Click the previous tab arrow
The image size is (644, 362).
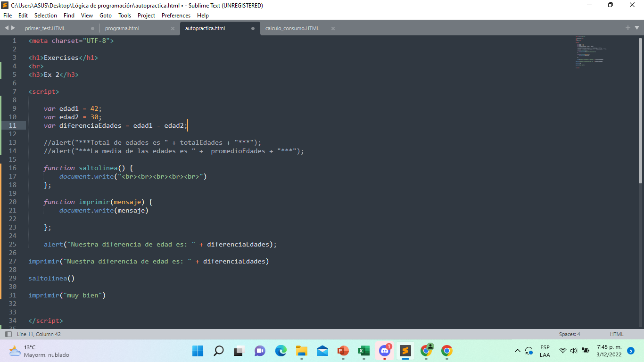click(7, 28)
